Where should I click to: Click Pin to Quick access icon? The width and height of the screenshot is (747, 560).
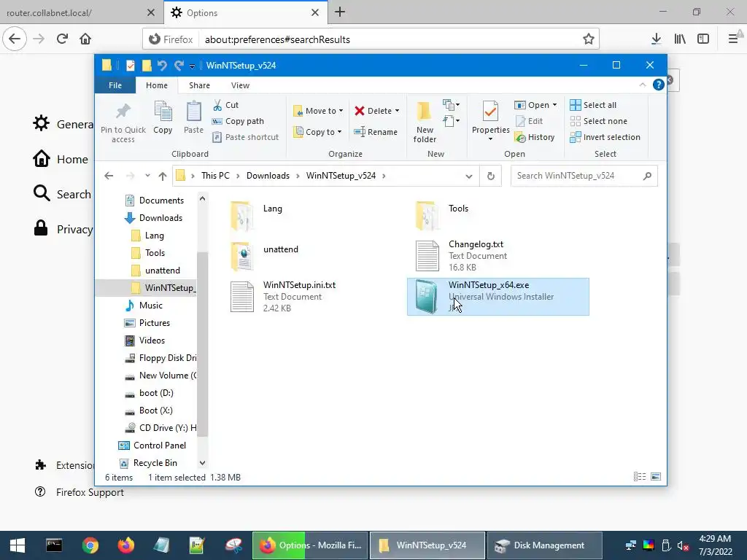123,122
